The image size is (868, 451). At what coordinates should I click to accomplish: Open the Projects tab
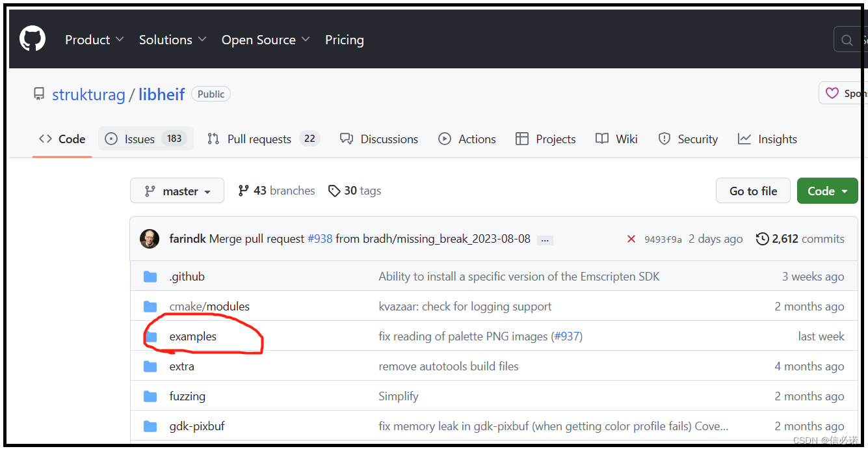(546, 139)
